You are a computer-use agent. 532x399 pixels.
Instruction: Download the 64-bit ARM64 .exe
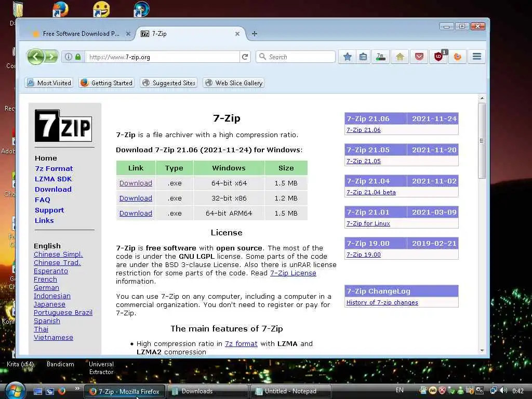pyautogui.click(x=136, y=213)
